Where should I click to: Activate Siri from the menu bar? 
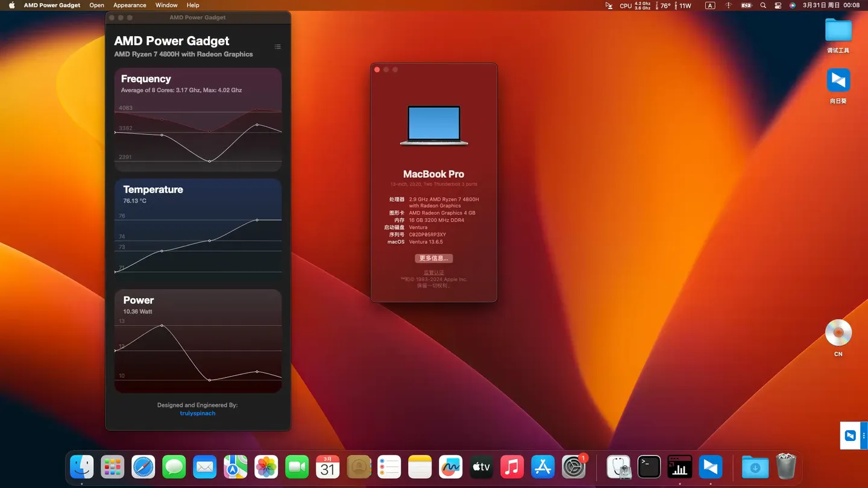793,5
